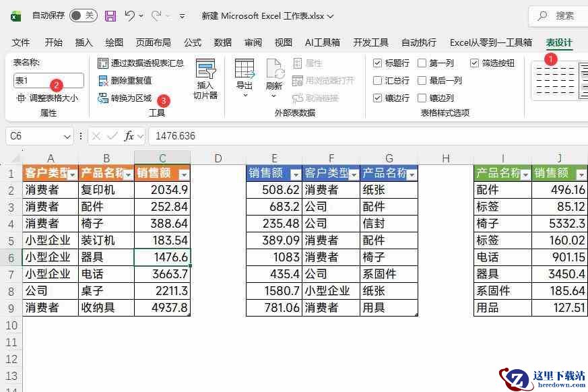The height and width of the screenshot is (392, 588).
Task: Click the Refresh table data icon
Action: click(274, 69)
